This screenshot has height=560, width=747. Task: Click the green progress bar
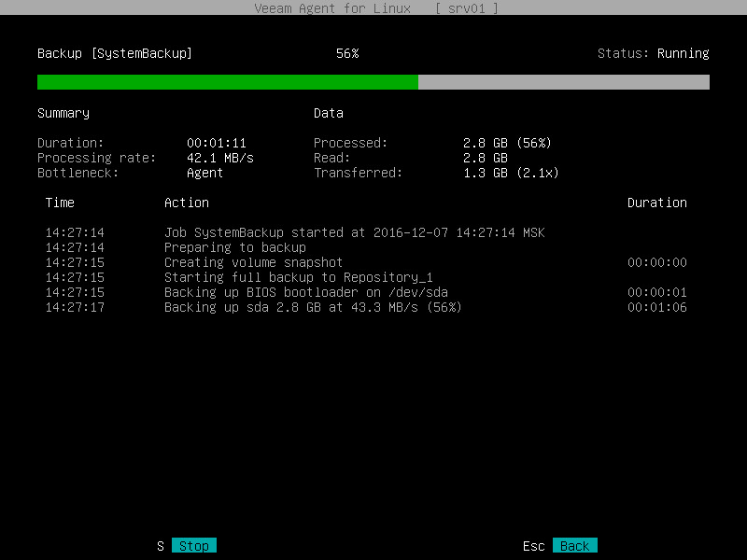point(224,82)
